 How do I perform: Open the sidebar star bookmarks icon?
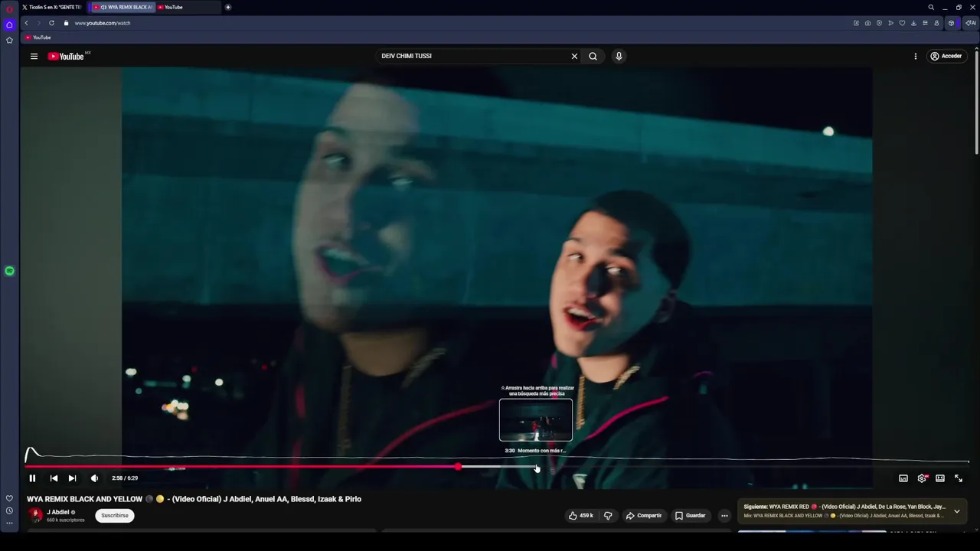coord(9,40)
